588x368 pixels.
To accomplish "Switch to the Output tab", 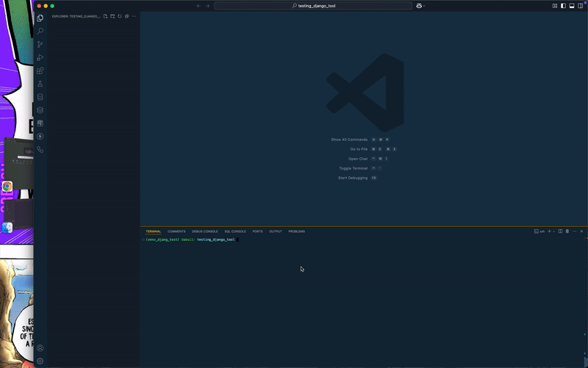I will click(275, 231).
